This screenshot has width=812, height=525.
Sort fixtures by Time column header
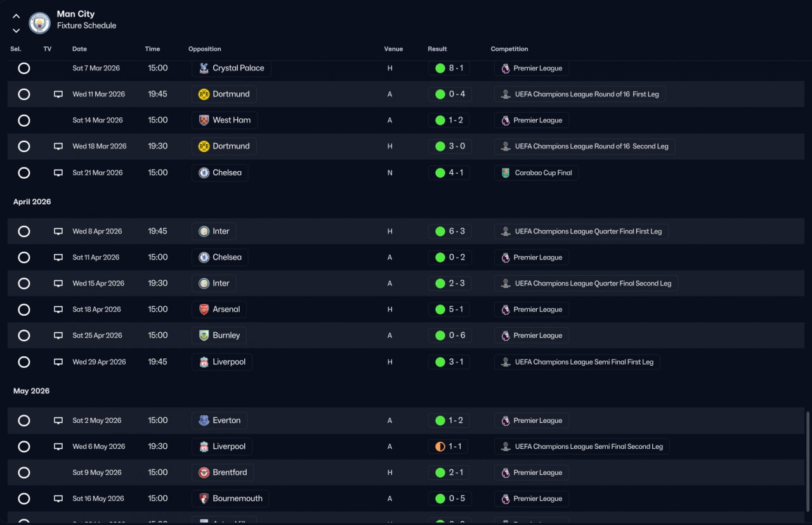pyautogui.click(x=152, y=49)
